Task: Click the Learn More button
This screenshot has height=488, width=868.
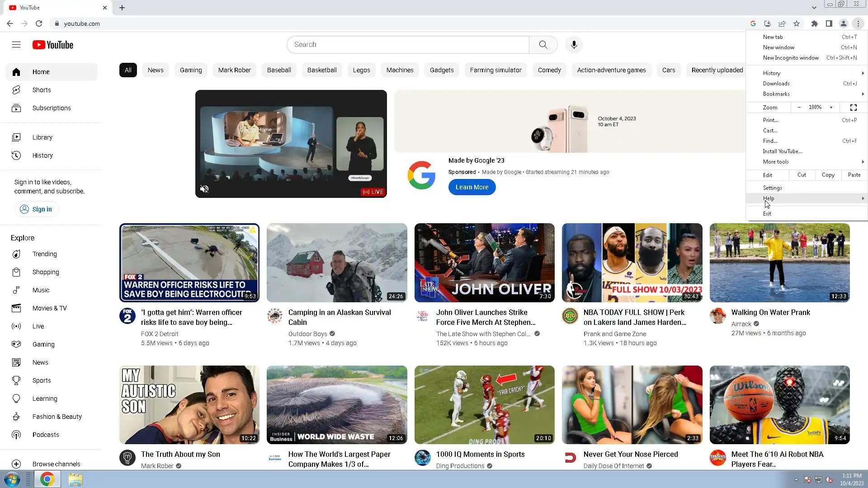Action: (472, 187)
